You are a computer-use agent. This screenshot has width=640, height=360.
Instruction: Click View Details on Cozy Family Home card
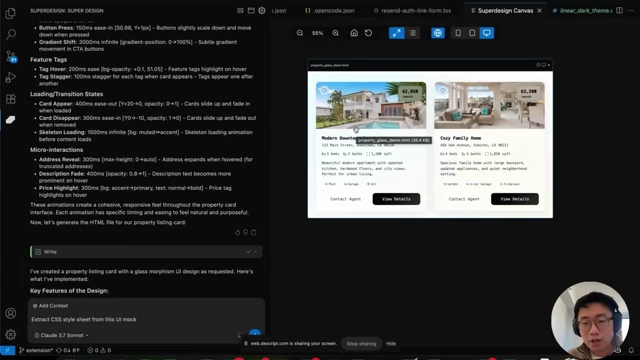pos(515,199)
